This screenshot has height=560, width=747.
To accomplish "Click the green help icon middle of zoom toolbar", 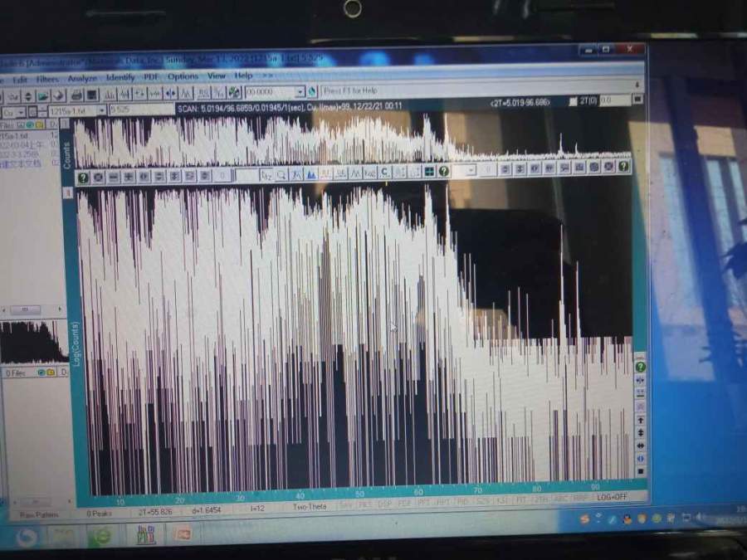I will point(444,171).
